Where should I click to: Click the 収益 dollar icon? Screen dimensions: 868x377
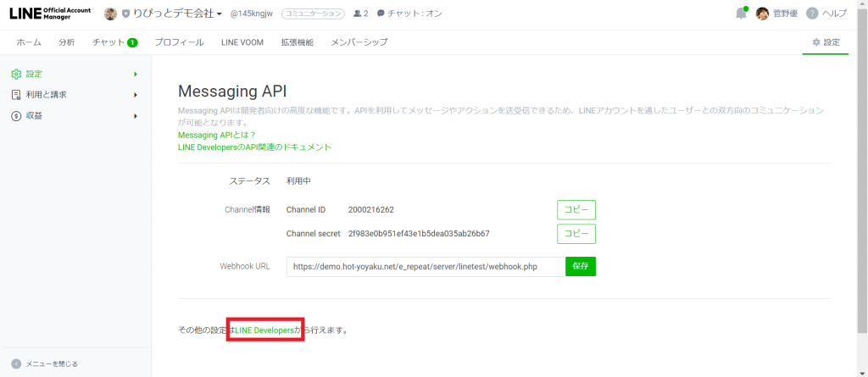[x=16, y=116]
